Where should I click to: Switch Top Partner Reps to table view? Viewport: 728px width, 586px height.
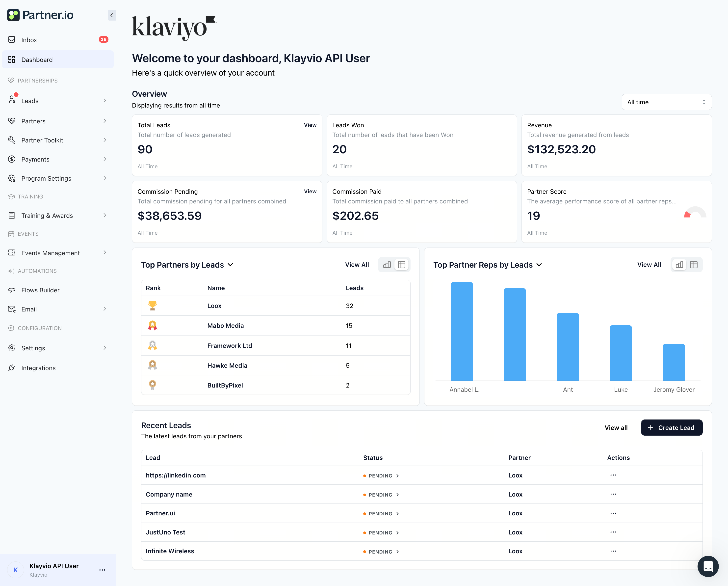click(x=694, y=265)
